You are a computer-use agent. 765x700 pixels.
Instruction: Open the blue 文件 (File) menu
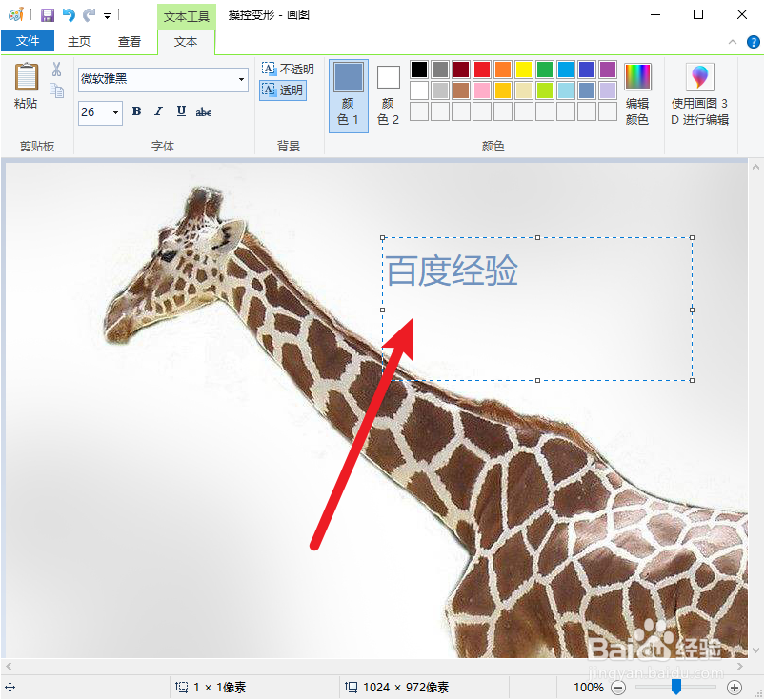29,41
